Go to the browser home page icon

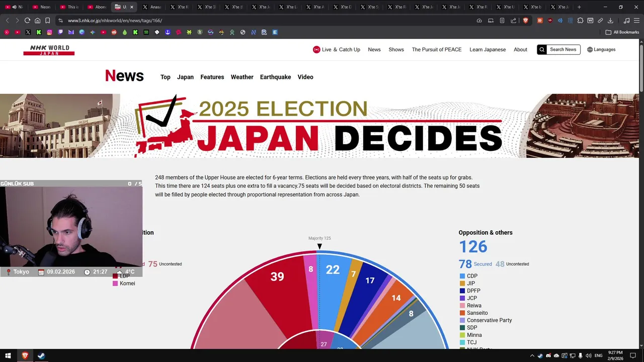37,21
